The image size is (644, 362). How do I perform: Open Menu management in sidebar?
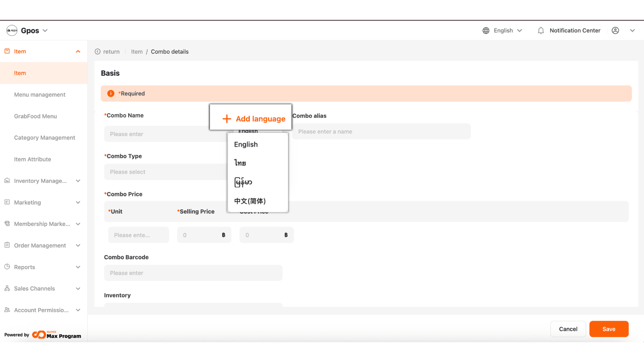point(40,95)
